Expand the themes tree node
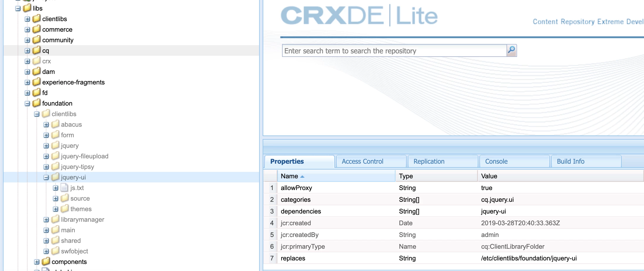This screenshot has width=644, height=271. (x=56, y=209)
